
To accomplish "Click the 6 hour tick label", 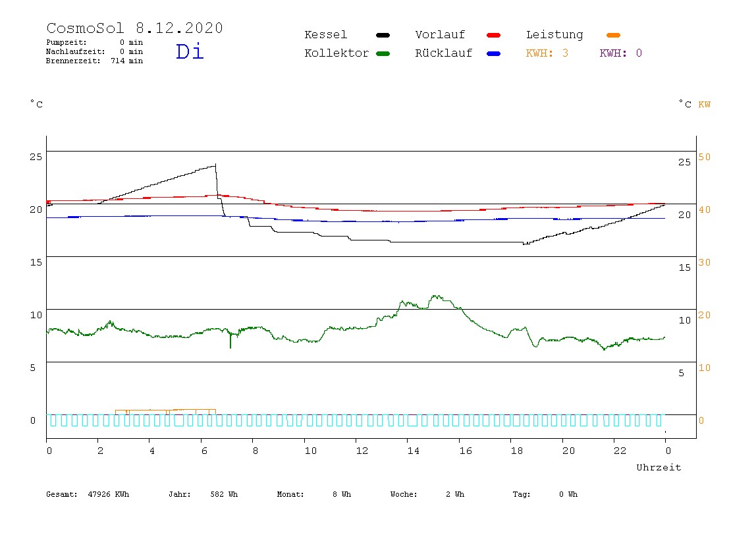I will tap(204, 451).
